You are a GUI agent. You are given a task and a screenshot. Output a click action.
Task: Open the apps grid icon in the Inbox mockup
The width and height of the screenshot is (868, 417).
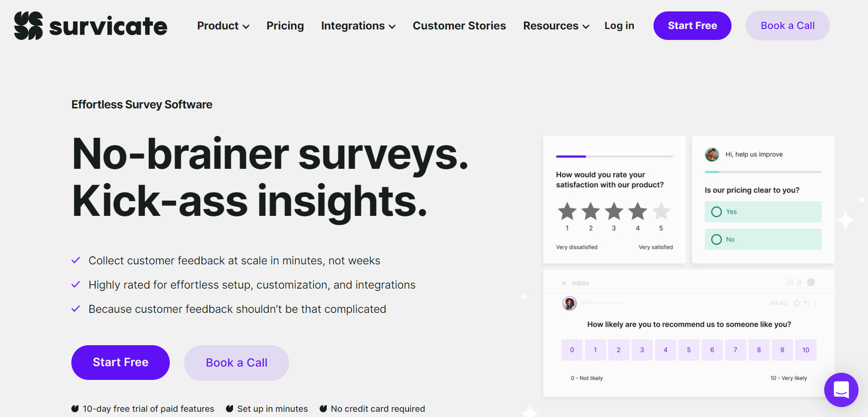(790, 282)
